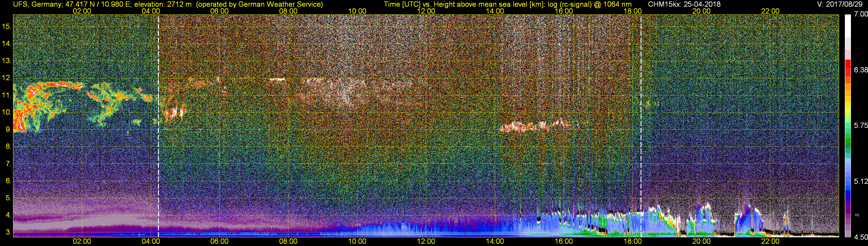Click the 6. km height axis label

8,181
